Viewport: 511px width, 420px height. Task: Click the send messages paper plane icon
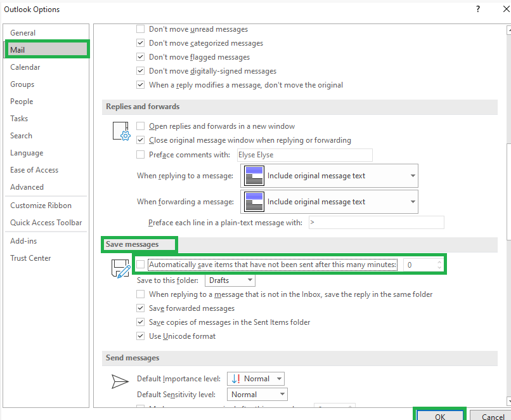point(120,381)
